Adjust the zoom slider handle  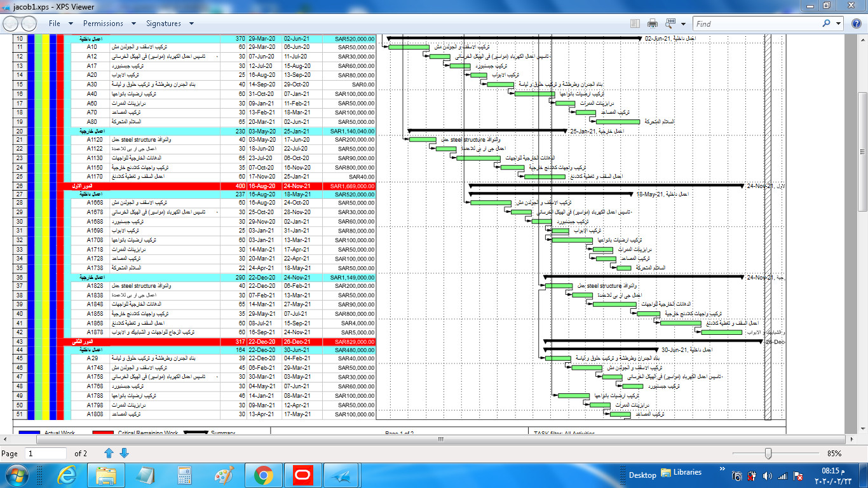768,453
